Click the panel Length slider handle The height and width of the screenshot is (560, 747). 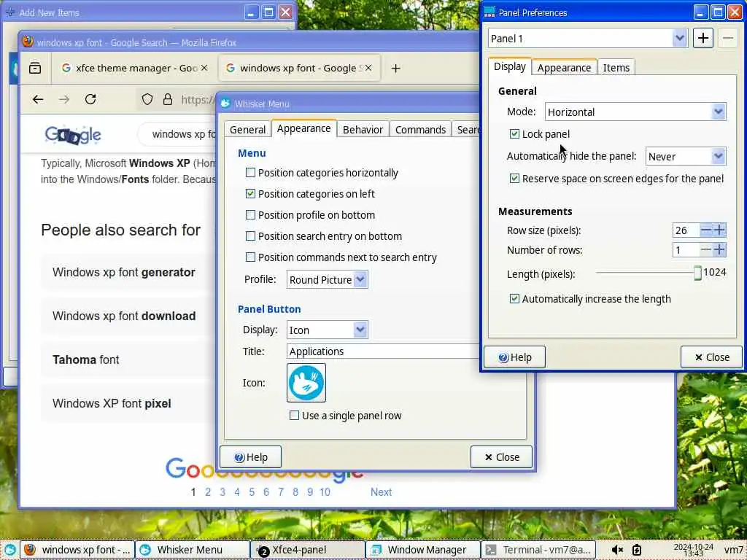[697, 273]
